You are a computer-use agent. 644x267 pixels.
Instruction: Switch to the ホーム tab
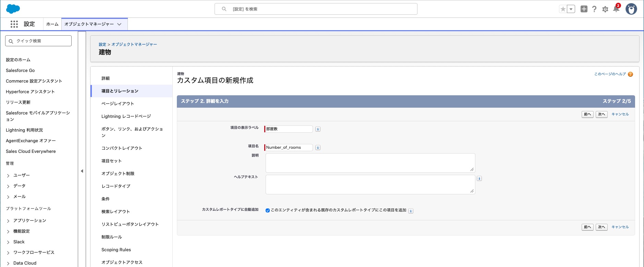point(52,24)
